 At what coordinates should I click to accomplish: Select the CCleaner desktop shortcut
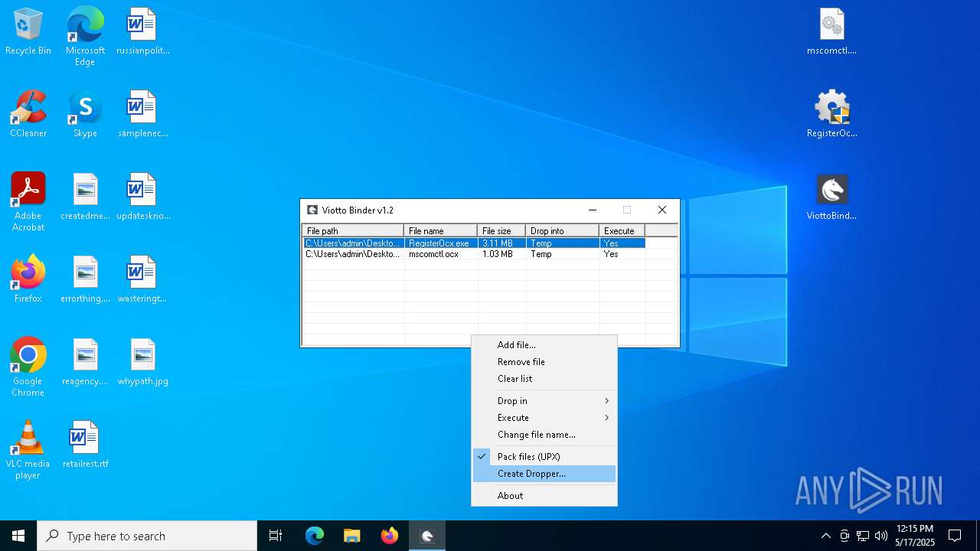(28, 115)
